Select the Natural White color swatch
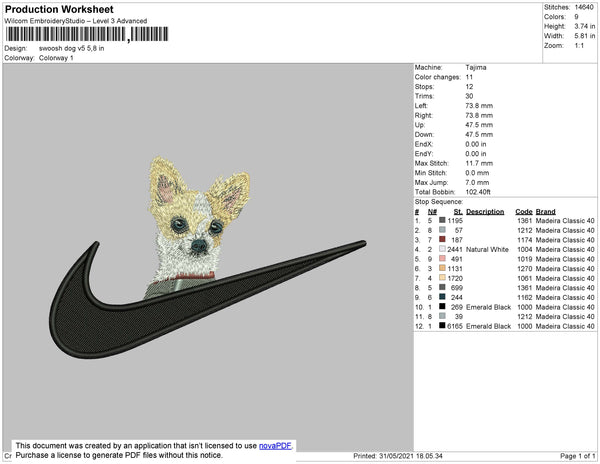The image size is (600, 464). [x=442, y=249]
